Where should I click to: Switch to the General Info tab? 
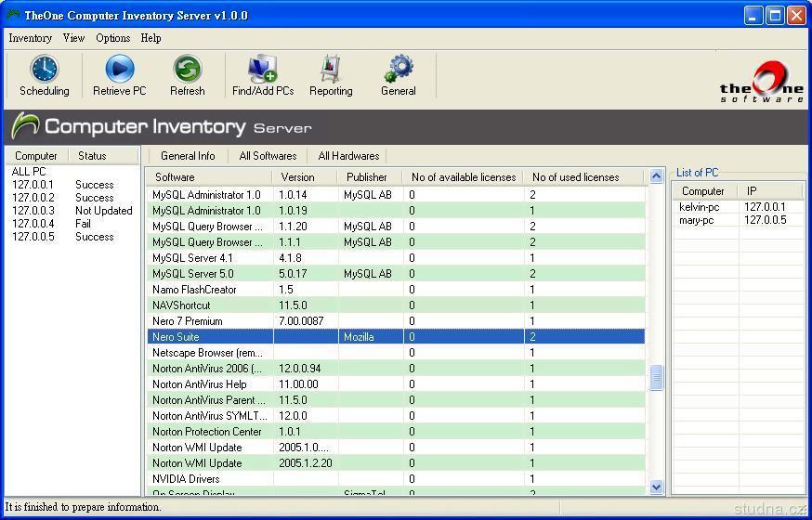click(x=188, y=156)
